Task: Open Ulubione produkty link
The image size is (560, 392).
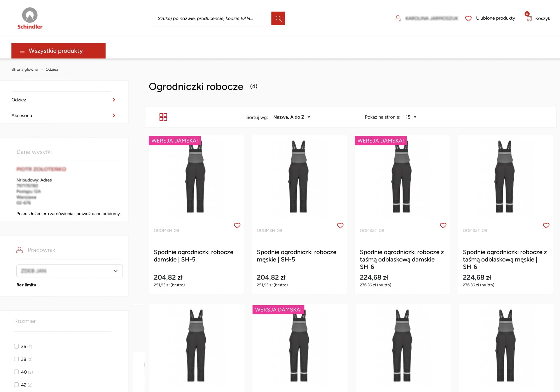Action: (495, 18)
